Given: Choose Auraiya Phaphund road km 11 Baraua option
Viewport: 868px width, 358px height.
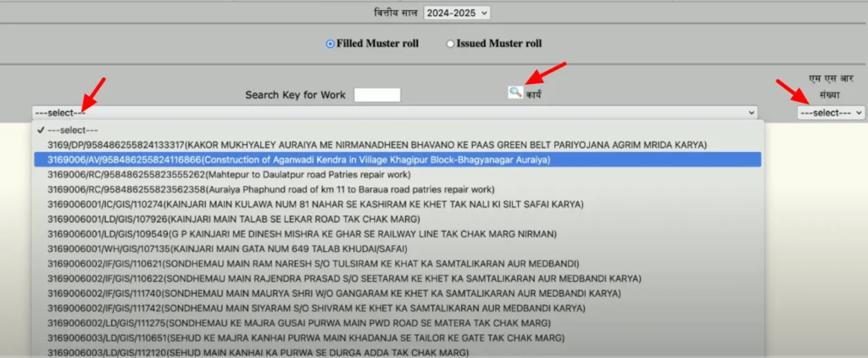Looking at the screenshot, I should [398, 189].
